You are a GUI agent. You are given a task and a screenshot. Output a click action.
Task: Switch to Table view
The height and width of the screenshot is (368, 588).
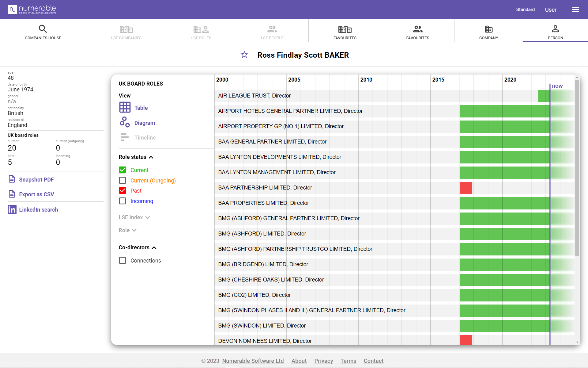click(141, 108)
